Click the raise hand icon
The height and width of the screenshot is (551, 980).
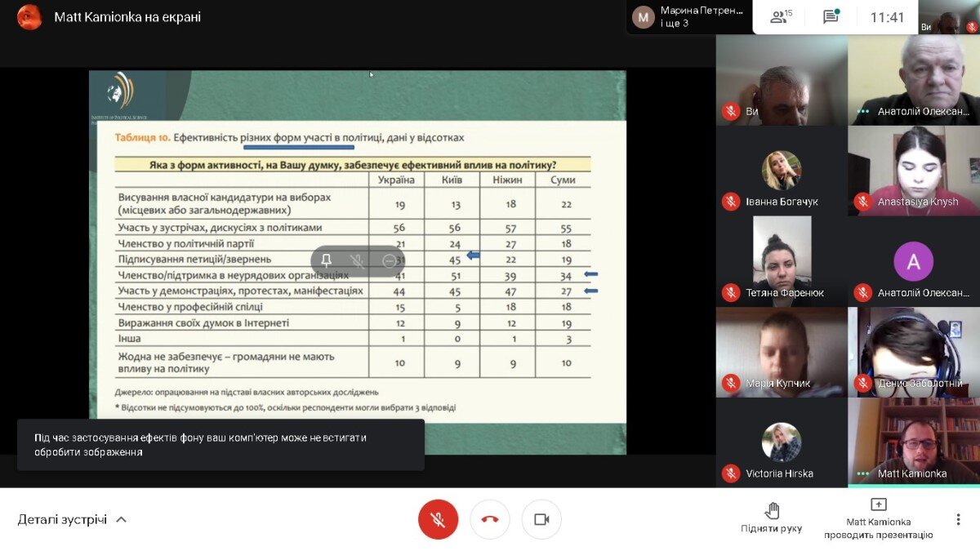tap(771, 511)
